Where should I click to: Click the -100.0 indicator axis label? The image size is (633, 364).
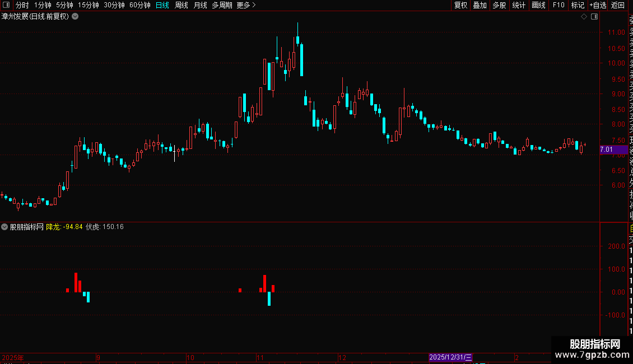(x=615, y=315)
